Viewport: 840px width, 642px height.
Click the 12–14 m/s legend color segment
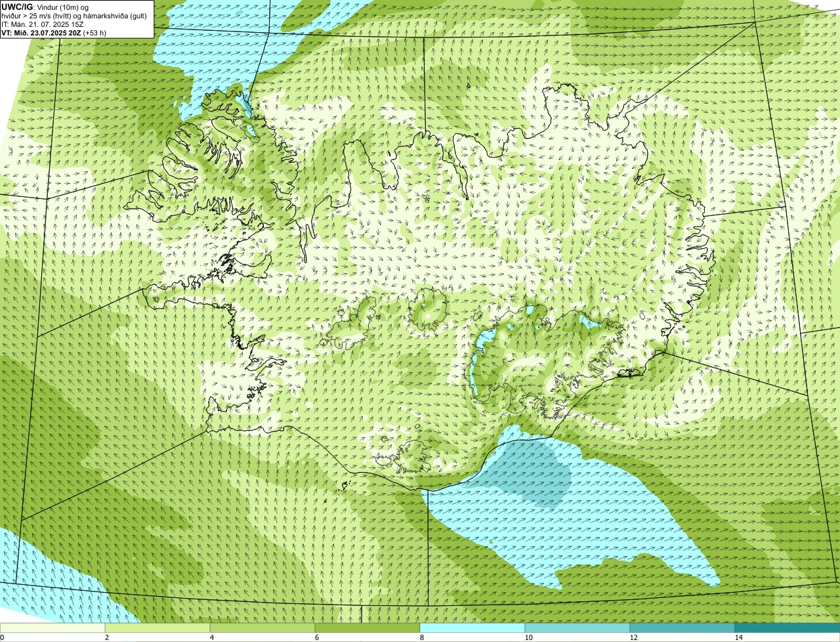point(682,628)
